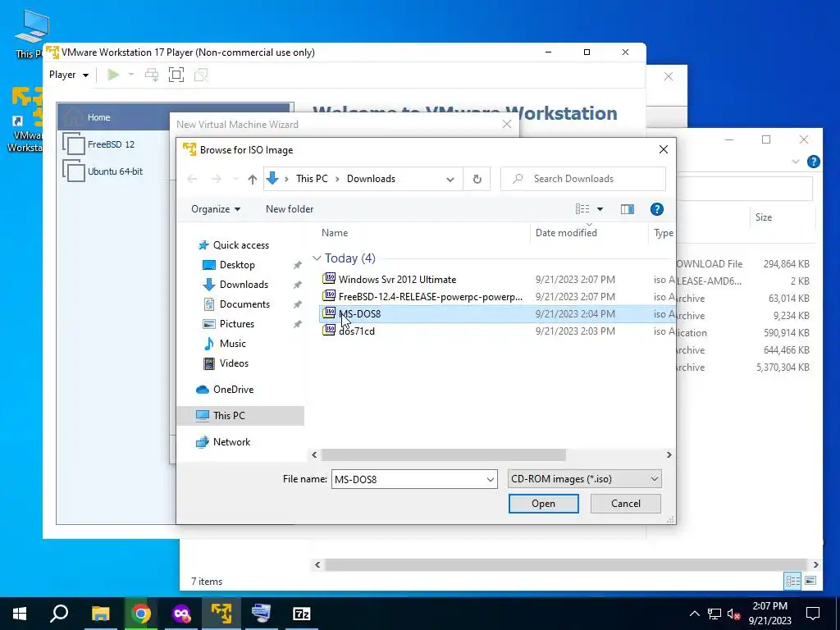Open 7-Zip from the taskbar
The width and height of the screenshot is (840, 630).
click(302, 614)
